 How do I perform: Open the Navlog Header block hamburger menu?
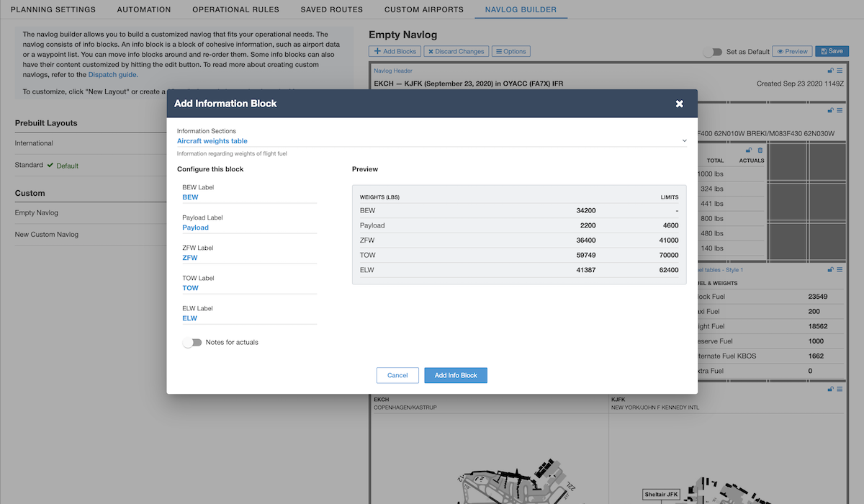tap(840, 71)
